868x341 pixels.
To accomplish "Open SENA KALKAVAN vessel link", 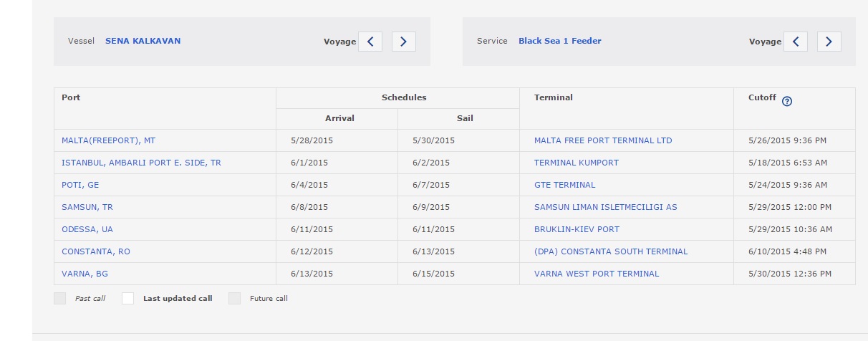I will click(143, 41).
